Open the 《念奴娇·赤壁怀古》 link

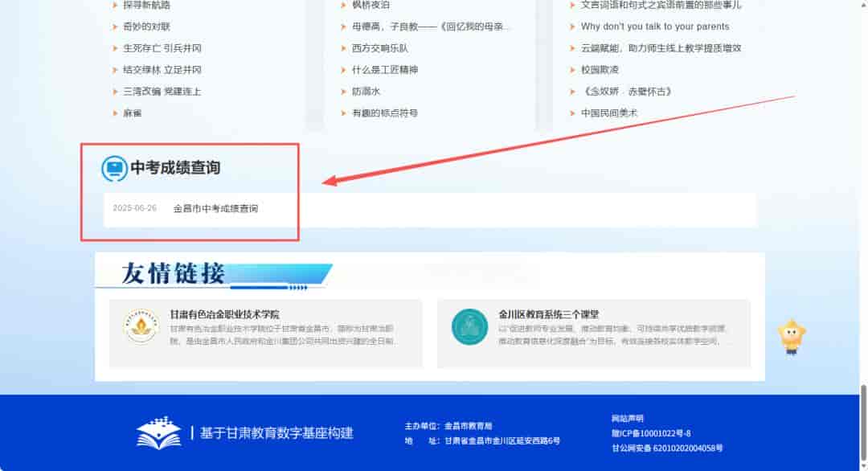coord(628,92)
